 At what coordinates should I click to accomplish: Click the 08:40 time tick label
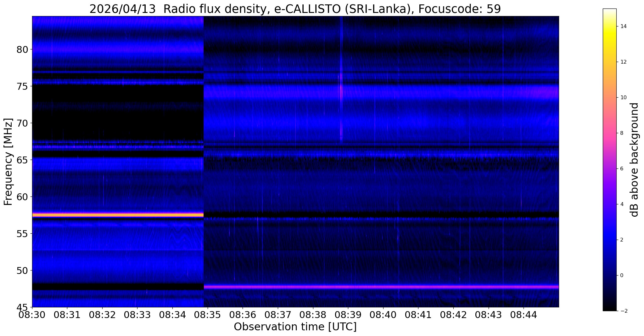click(x=383, y=315)
